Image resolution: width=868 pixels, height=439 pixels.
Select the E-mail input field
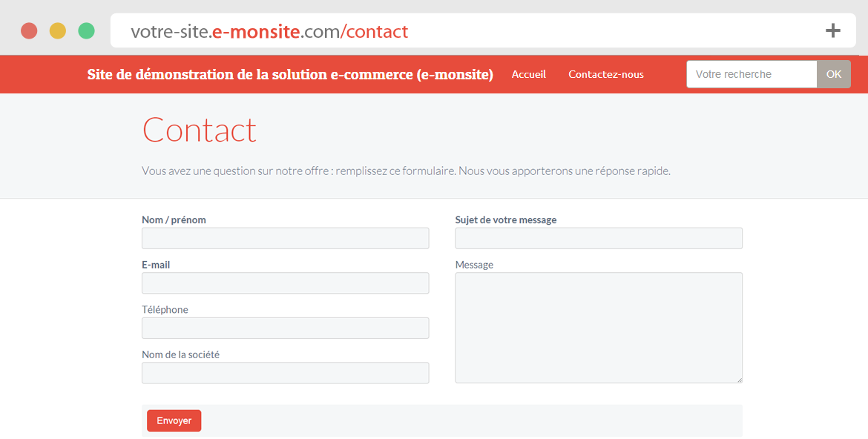click(x=285, y=283)
